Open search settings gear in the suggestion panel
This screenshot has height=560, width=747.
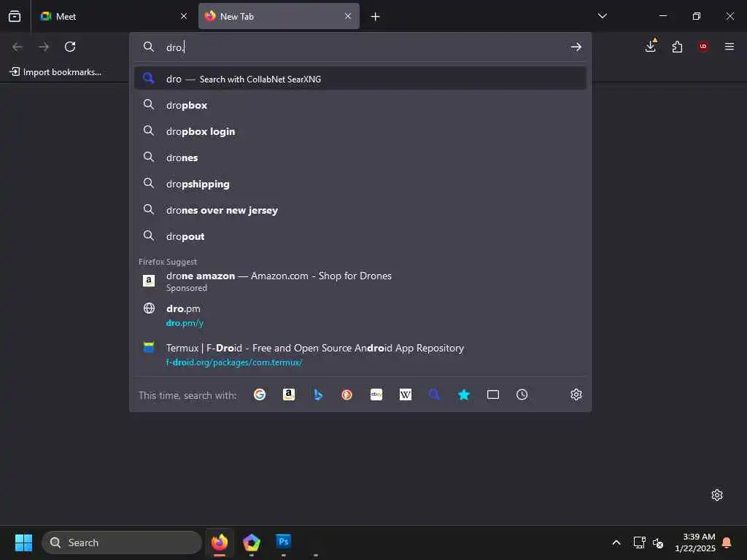point(576,394)
